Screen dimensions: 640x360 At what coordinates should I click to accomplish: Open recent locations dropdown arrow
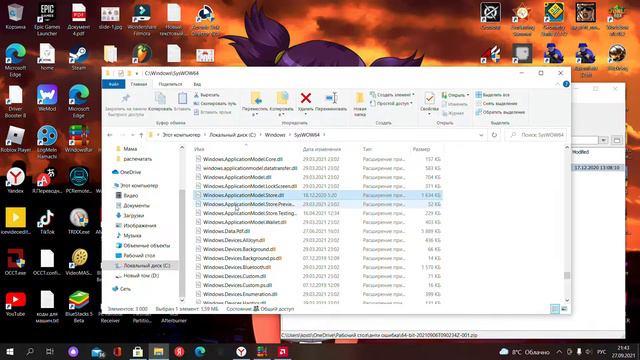[132, 135]
